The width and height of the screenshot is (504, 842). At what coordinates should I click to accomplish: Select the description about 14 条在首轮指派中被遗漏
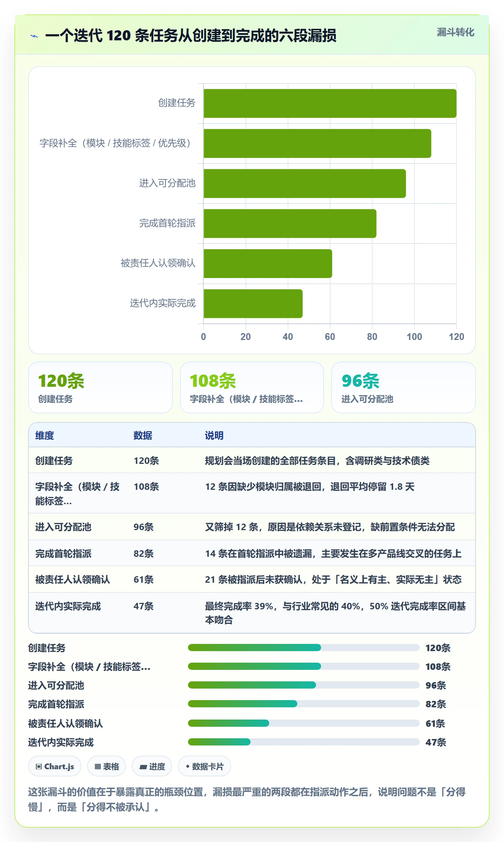[333, 554]
